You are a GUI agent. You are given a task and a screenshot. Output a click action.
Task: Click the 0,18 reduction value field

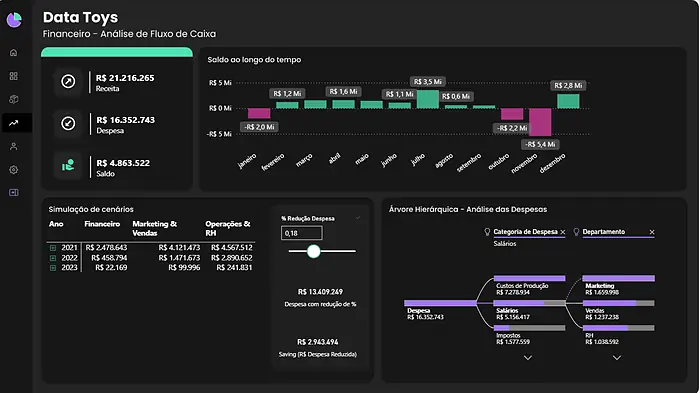302,233
